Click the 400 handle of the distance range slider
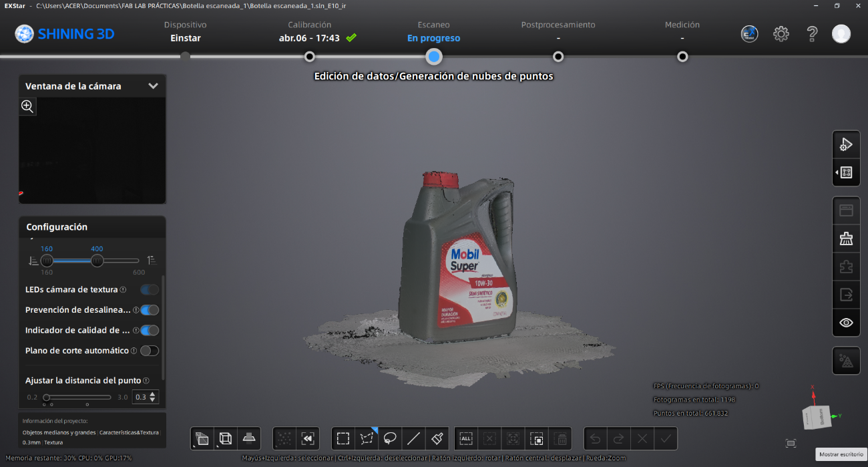 tap(97, 261)
